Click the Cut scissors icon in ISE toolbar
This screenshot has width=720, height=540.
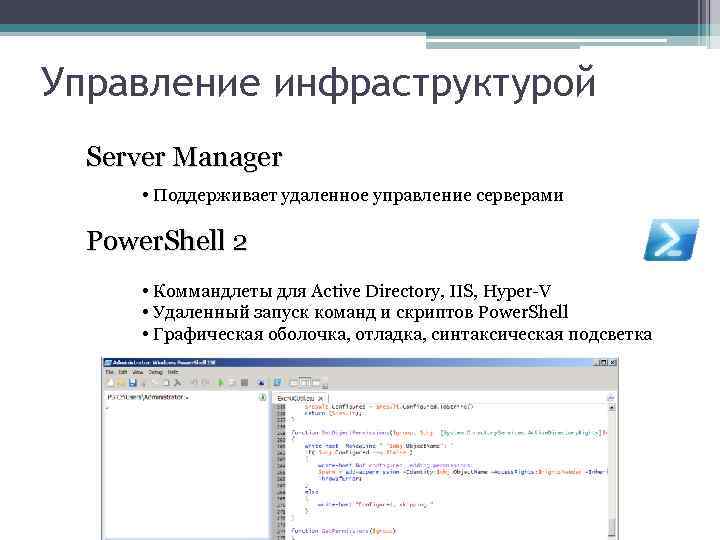tap(144, 382)
